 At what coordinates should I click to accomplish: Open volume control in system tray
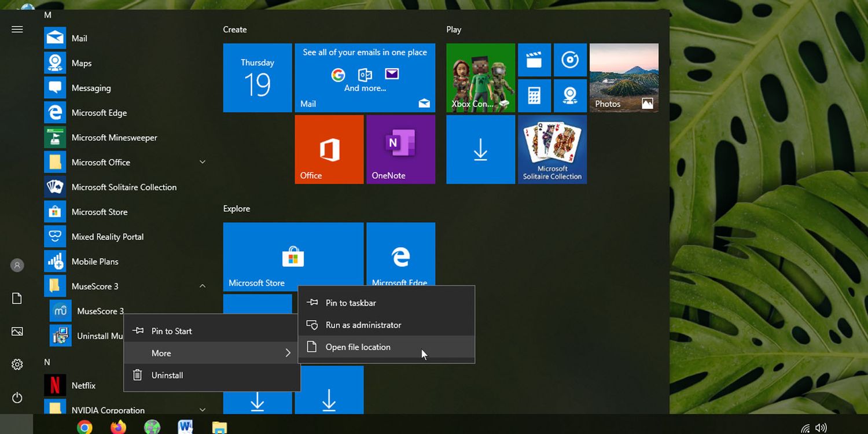[821, 428]
